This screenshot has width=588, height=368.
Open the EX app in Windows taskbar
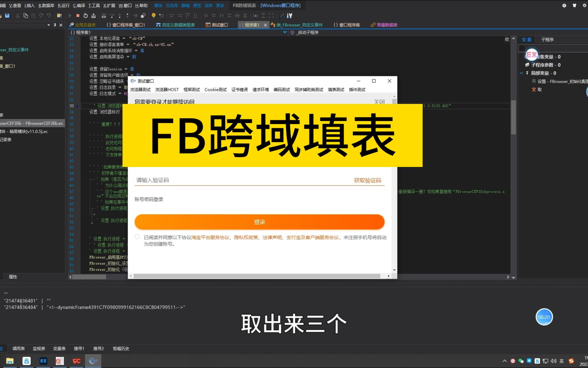pyautogui.click(x=43, y=361)
